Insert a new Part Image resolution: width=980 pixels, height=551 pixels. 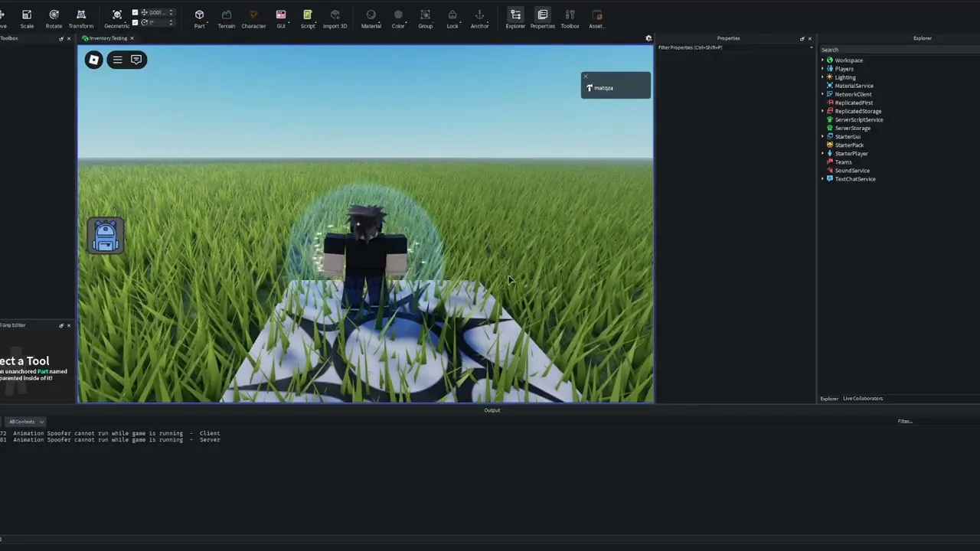pos(199,18)
